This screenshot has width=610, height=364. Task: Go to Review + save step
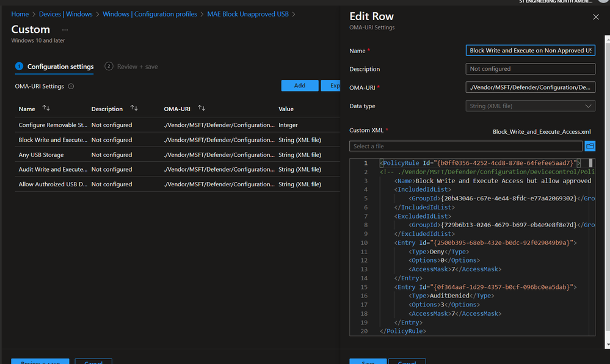point(131,67)
